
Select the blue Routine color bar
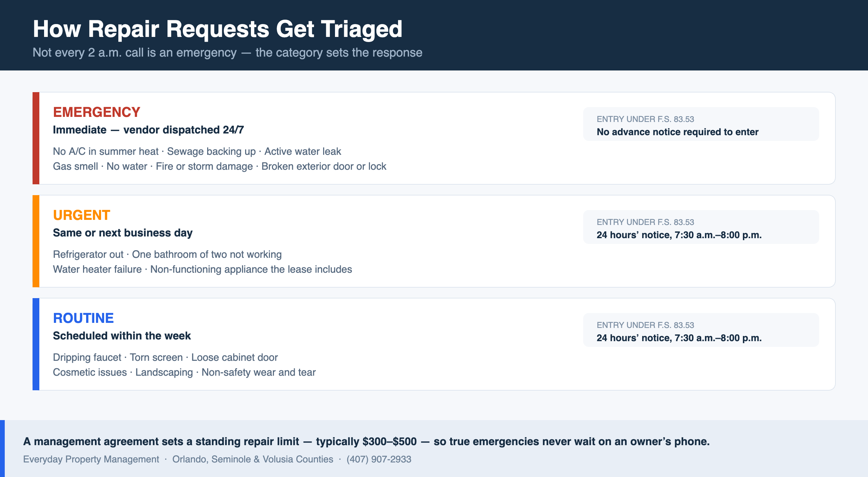pyautogui.click(x=36, y=344)
